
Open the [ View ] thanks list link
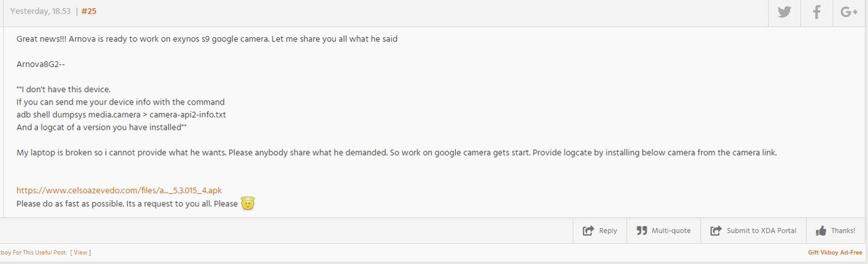point(81,252)
